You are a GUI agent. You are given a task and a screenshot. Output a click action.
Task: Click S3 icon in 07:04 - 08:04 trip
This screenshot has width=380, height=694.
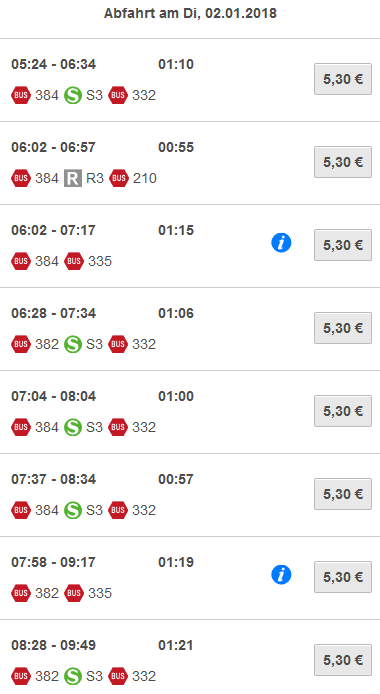point(73,427)
